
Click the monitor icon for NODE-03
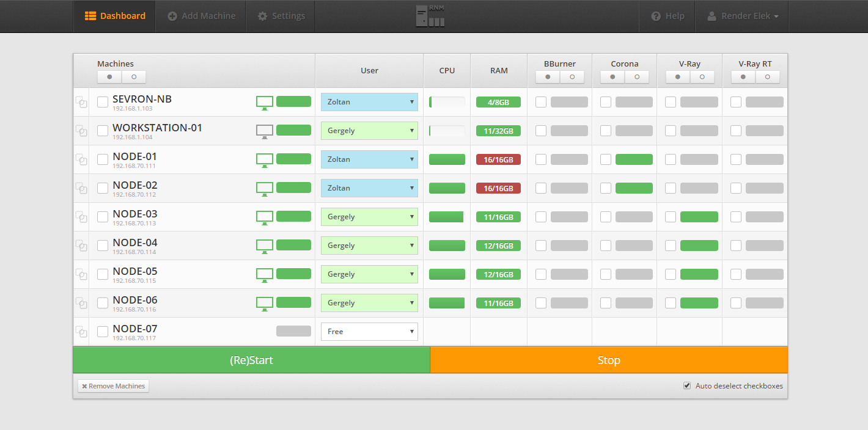pyautogui.click(x=265, y=217)
